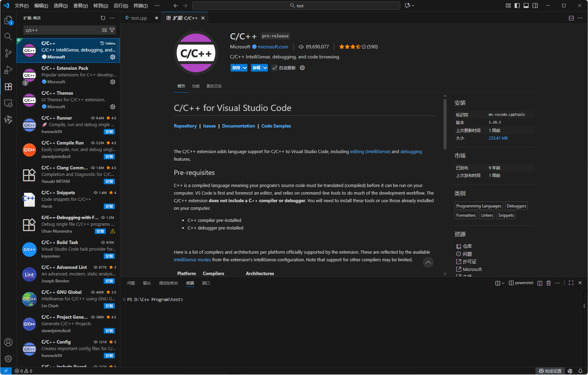The image size is (588, 375).
Task: Switch to the test.cpp editor tab
Action: (x=139, y=18)
